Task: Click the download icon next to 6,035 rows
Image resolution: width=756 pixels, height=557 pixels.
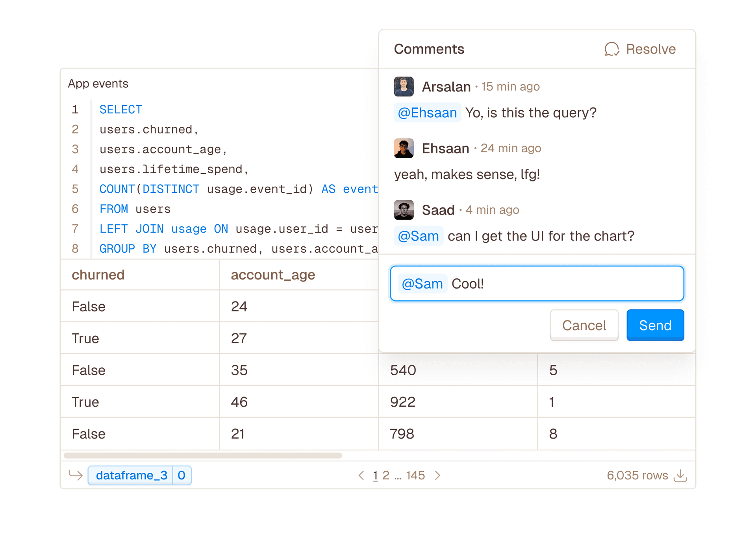Action: pos(681,475)
